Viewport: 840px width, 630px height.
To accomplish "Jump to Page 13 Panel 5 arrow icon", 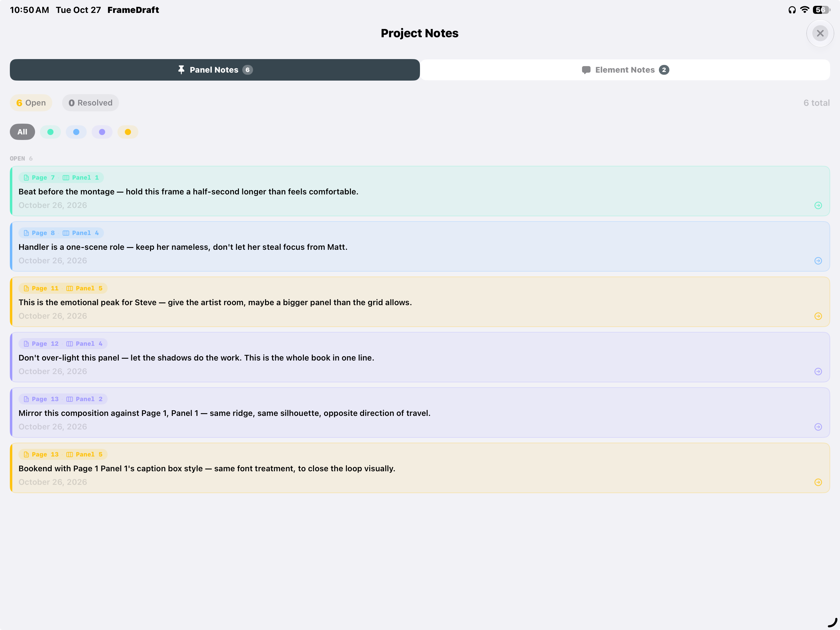I will click(x=818, y=482).
